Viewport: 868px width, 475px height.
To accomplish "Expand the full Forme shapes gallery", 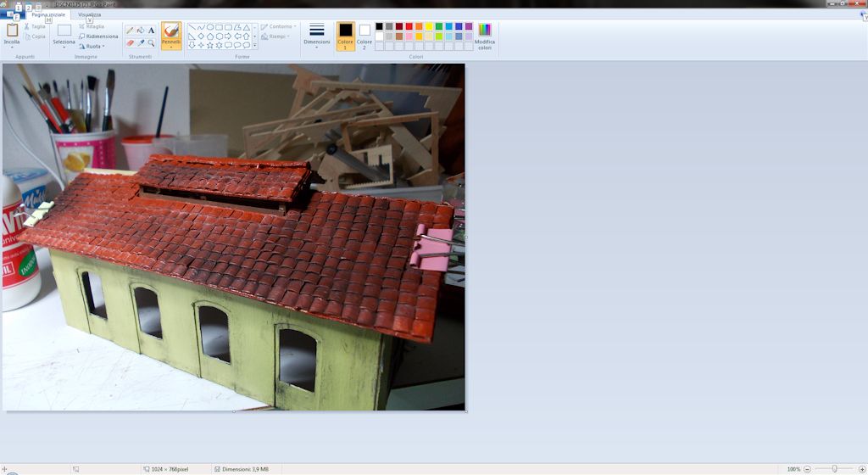I will click(x=254, y=45).
